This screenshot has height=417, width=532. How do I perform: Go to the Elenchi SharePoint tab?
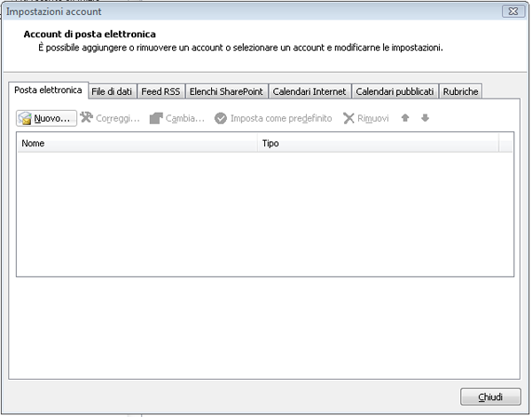tap(225, 91)
